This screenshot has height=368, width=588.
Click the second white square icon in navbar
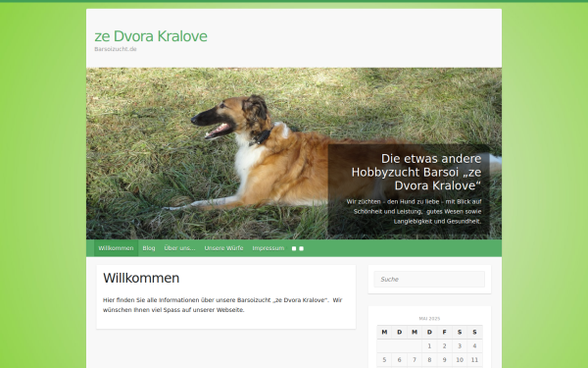pyautogui.click(x=301, y=248)
